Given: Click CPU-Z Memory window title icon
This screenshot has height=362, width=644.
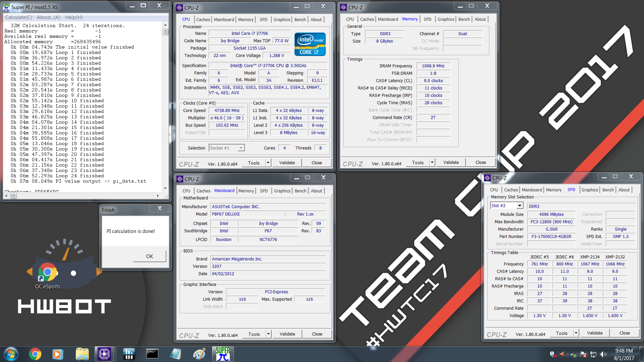Looking at the screenshot, I should tap(343, 7).
